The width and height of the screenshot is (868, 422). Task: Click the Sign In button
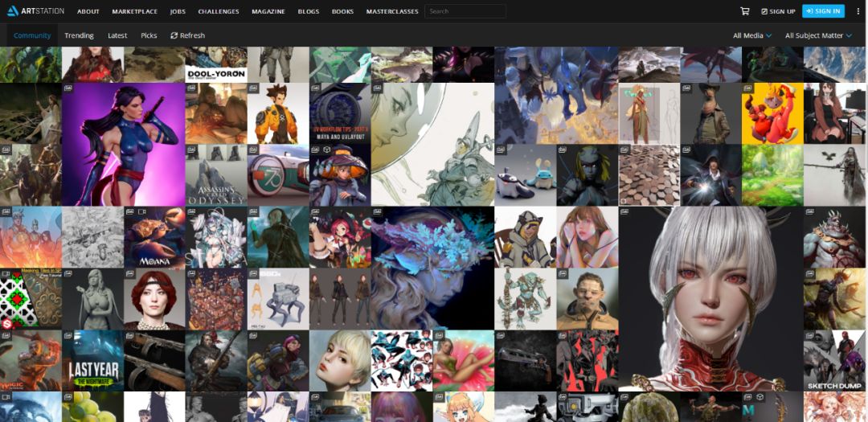pos(823,11)
